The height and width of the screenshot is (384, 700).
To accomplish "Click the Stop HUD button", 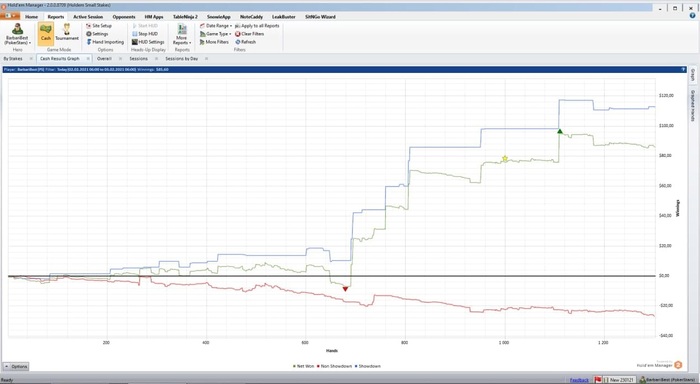I will point(145,34).
